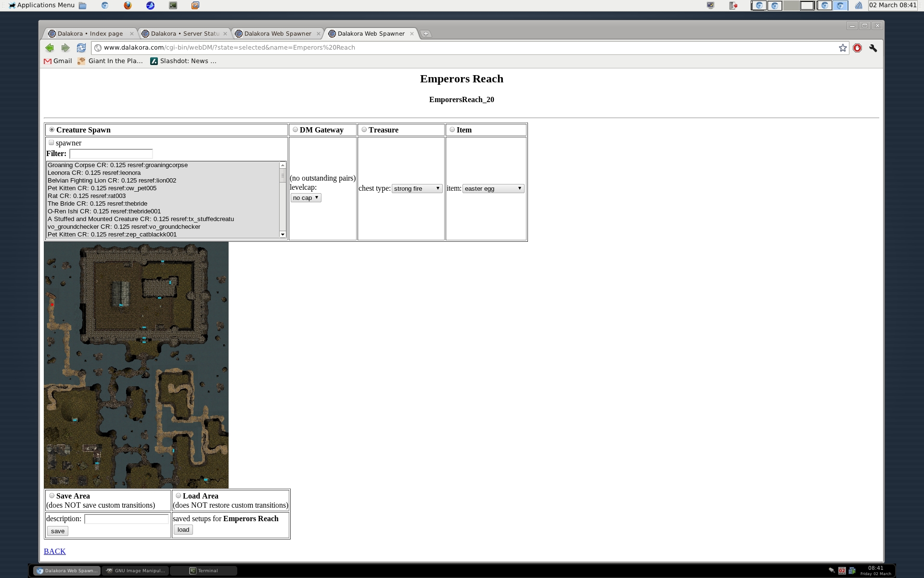Image resolution: width=924 pixels, height=578 pixels.
Task: Select the DM Gateway radio button
Action: coord(295,130)
